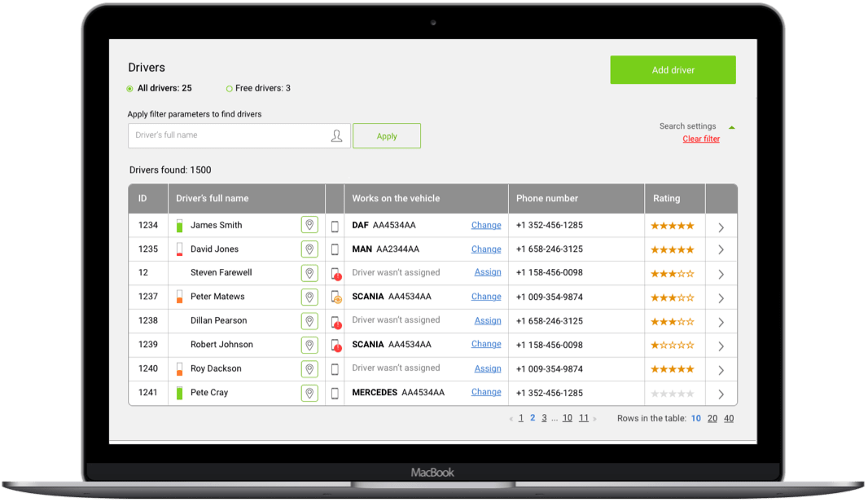Assign a vehicle to Steven Farewell
Screen dimensions: 868x502
pyautogui.click(x=488, y=272)
